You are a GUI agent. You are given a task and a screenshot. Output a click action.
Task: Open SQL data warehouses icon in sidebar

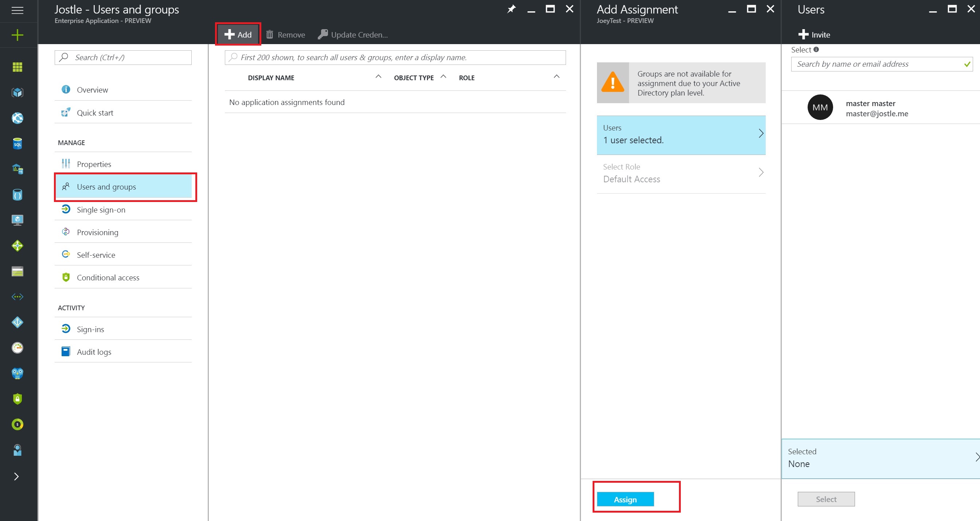pos(17,169)
